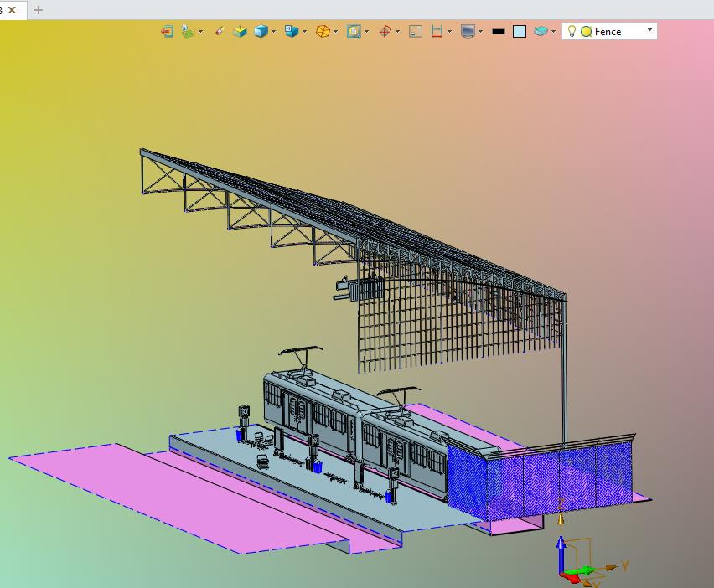Open the crosshair target dropdown arrow

pos(397,31)
